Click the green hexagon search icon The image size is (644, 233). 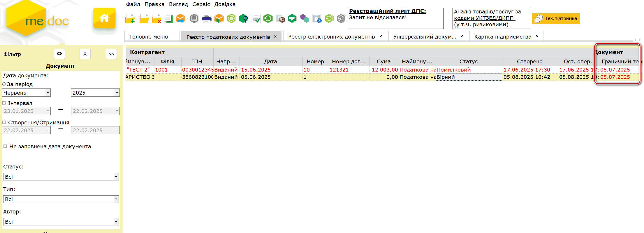pyautogui.click(x=243, y=19)
